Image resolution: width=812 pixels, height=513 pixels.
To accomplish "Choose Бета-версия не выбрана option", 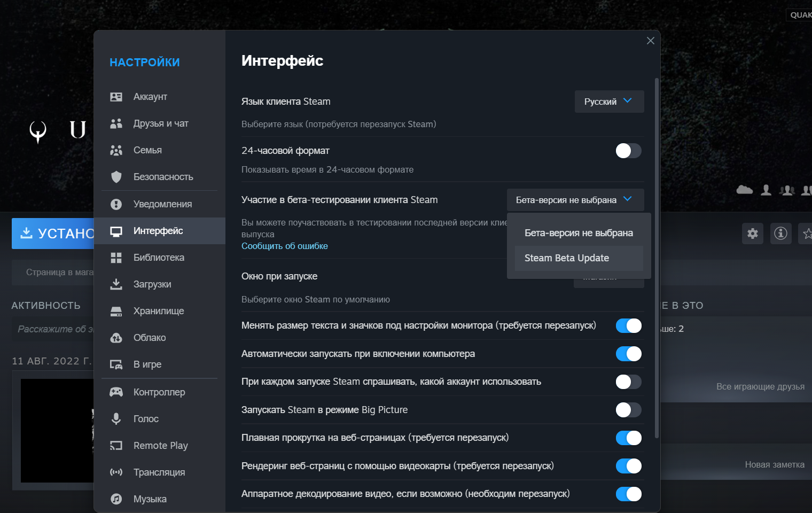I will tap(579, 233).
